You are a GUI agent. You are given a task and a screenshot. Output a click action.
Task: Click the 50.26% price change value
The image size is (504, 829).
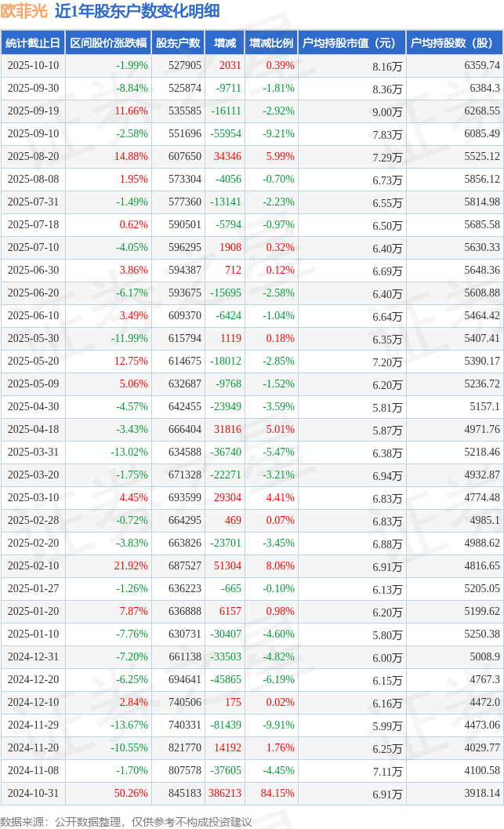(131, 794)
